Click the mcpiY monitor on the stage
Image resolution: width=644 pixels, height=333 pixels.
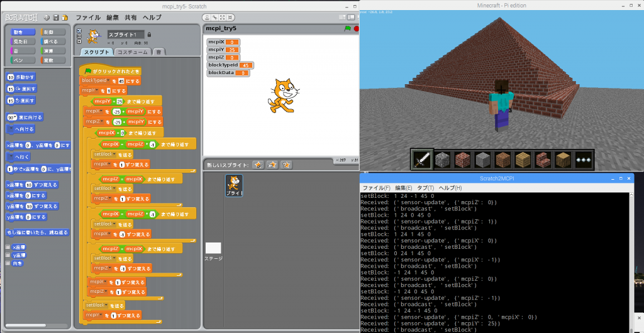click(x=223, y=50)
